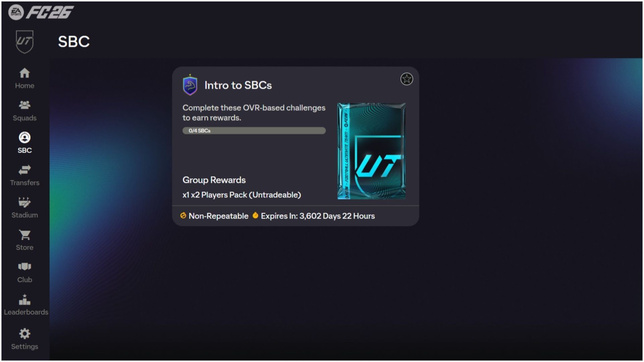644x362 pixels.
Task: Click the EA Sports FC26 logo
Action: (x=41, y=12)
